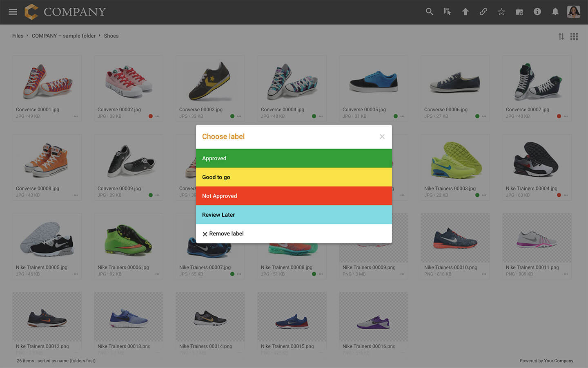Activate the multi-select cursor icon

447,12
